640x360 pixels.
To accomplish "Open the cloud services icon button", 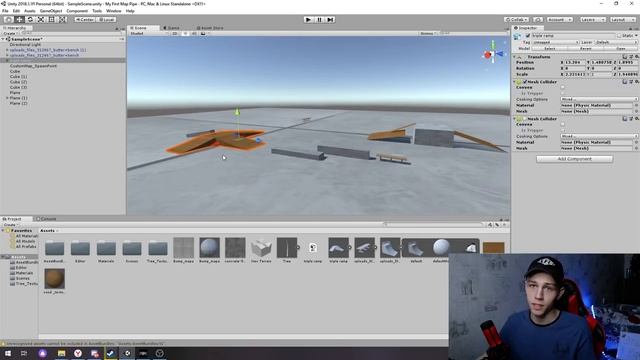I will 538,20.
